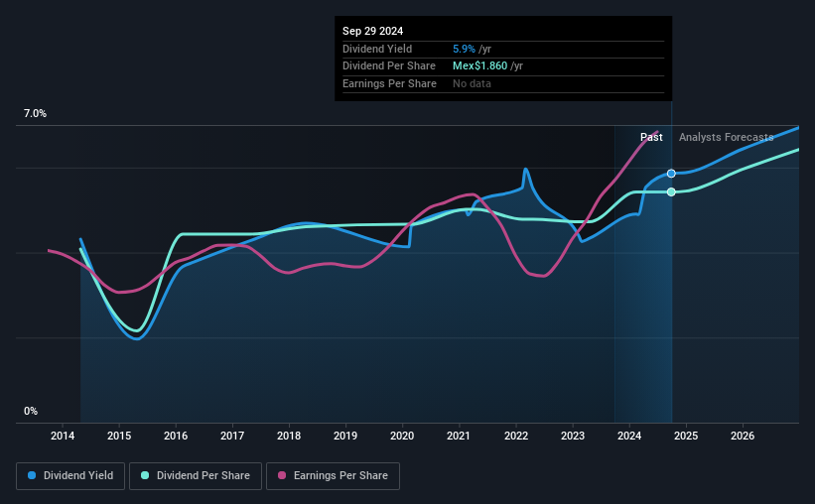
Task: Click the blue Dividend Yield marker dot on the chart
Action: point(671,174)
